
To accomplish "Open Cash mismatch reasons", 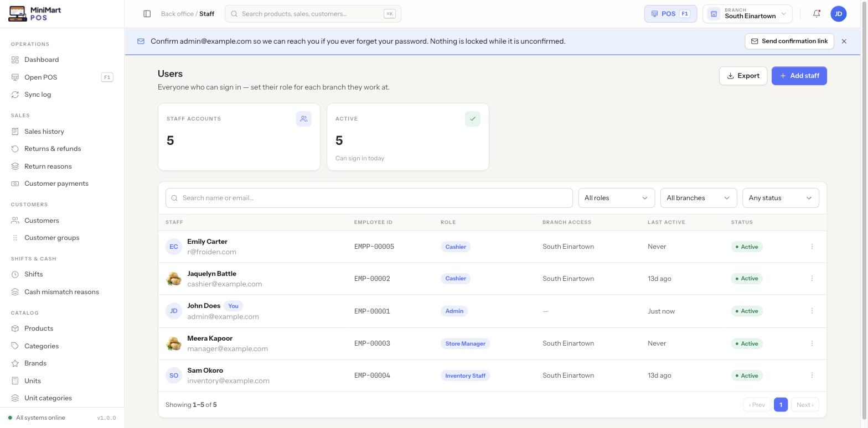I will (x=62, y=292).
